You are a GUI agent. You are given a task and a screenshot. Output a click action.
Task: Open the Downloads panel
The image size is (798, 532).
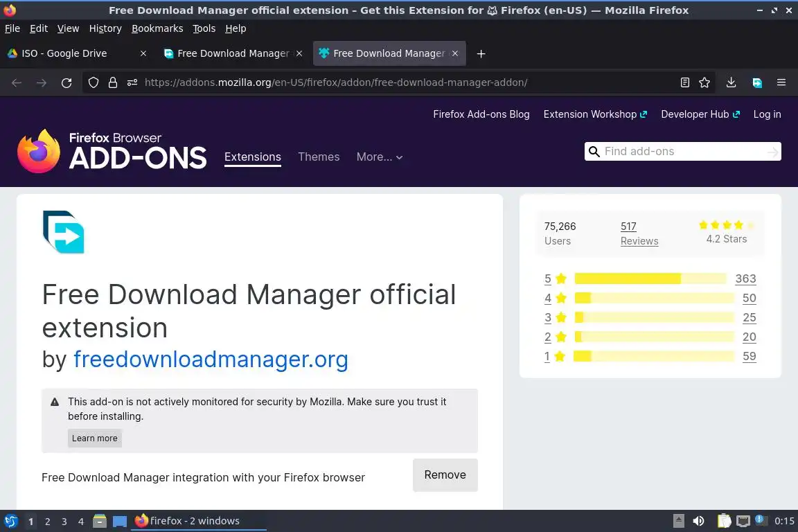point(731,82)
